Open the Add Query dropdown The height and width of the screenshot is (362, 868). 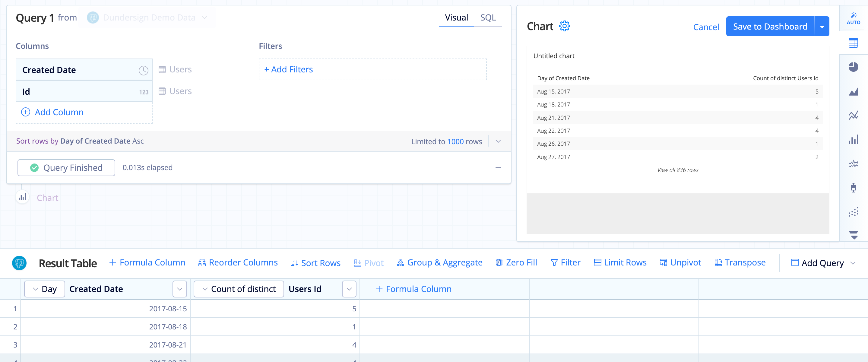[822, 263]
